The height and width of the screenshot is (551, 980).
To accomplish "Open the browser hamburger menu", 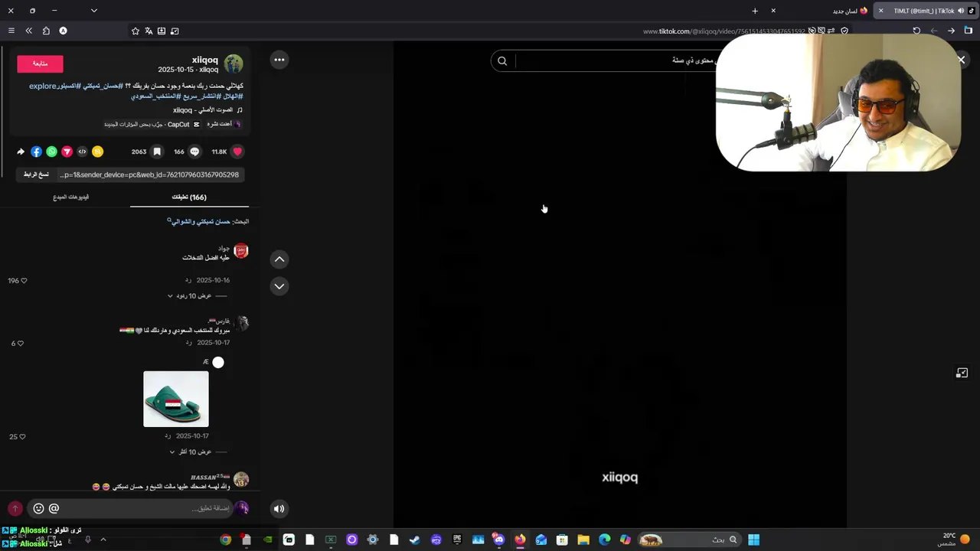I will 11,31.
